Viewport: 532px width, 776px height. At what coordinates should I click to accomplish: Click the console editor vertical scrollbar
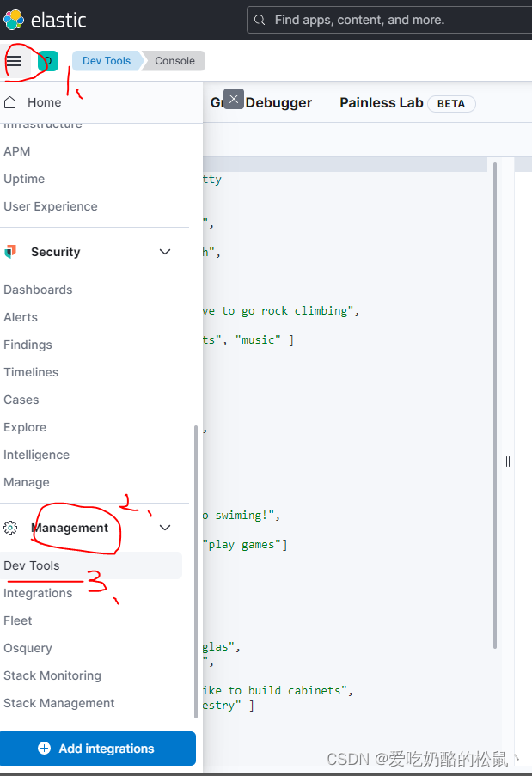click(x=495, y=406)
